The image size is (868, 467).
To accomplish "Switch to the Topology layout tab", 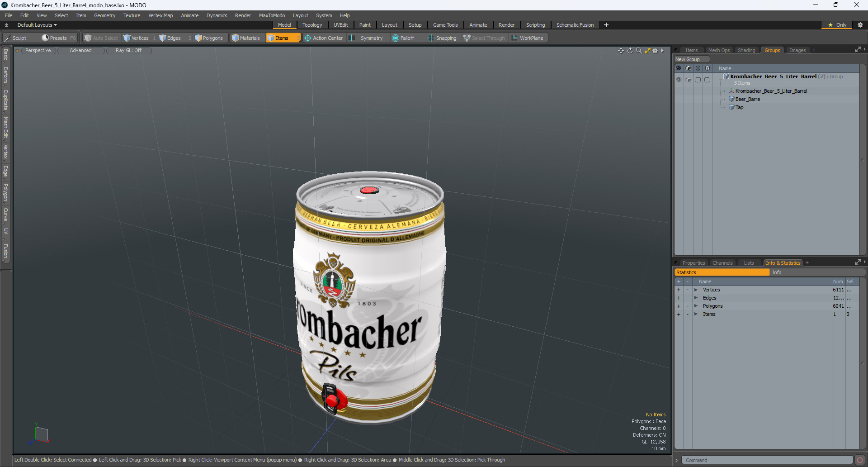I will click(x=312, y=25).
